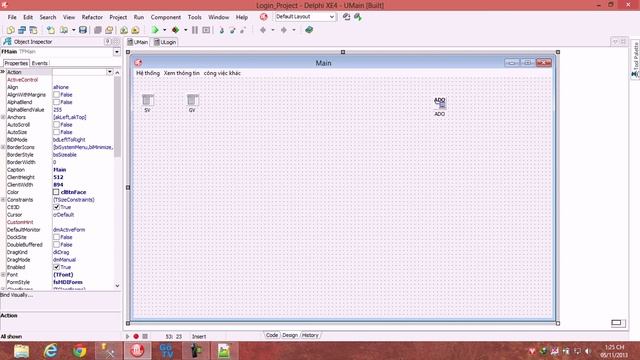This screenshot has width=640, height=360.
Task: Open the Default Layout dropdown
Action: (332, 17)
